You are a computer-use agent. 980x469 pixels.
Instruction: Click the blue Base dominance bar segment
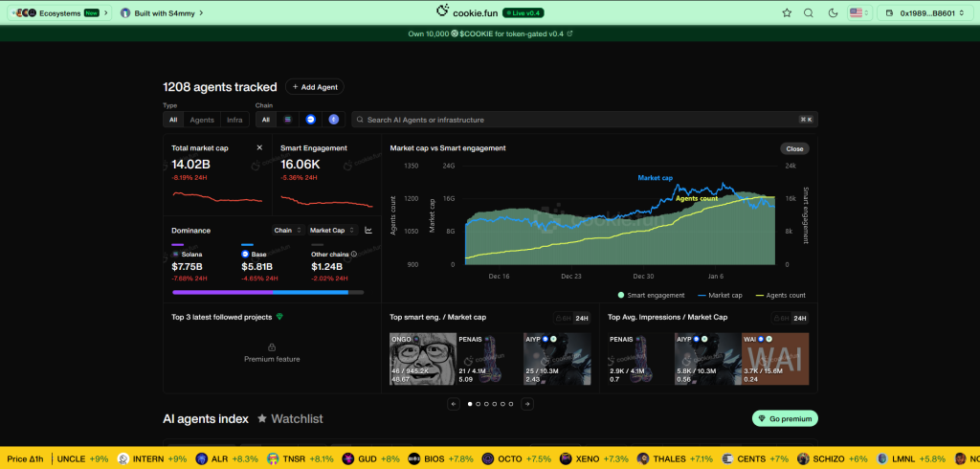[x=311, y=292]
